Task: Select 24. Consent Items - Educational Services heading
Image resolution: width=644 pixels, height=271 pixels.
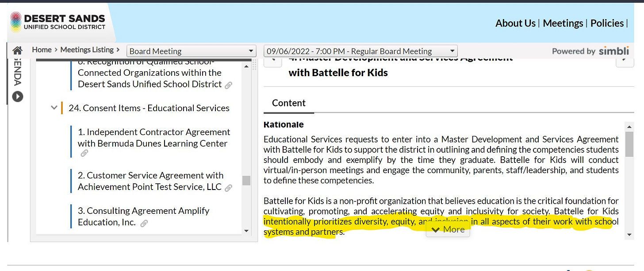Action: tap(149, 108)
